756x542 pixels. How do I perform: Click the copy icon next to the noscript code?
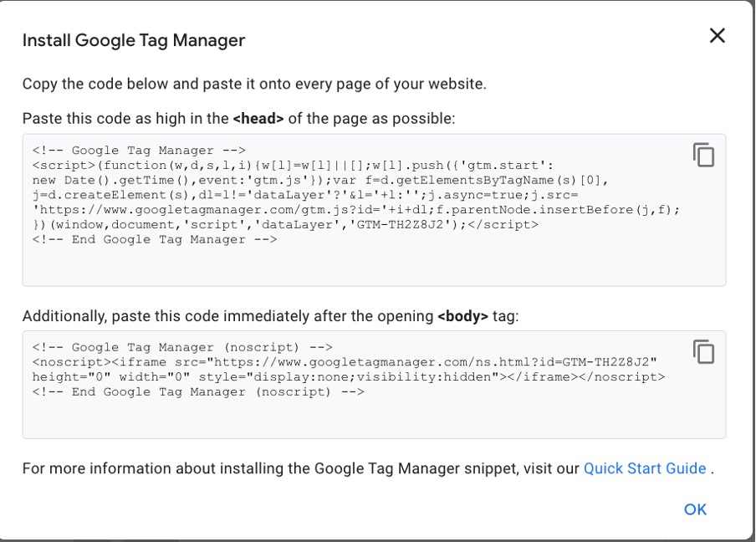[703, 350]
